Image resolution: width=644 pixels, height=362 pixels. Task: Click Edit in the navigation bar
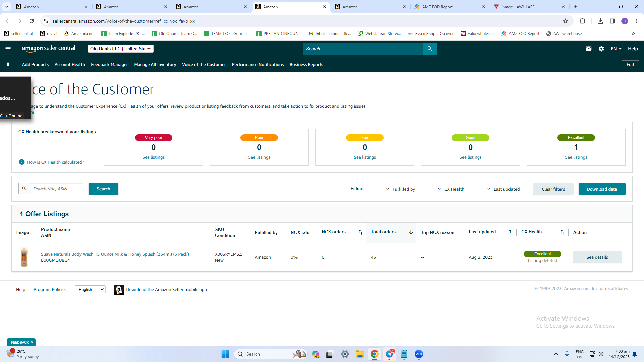point(630,64)
